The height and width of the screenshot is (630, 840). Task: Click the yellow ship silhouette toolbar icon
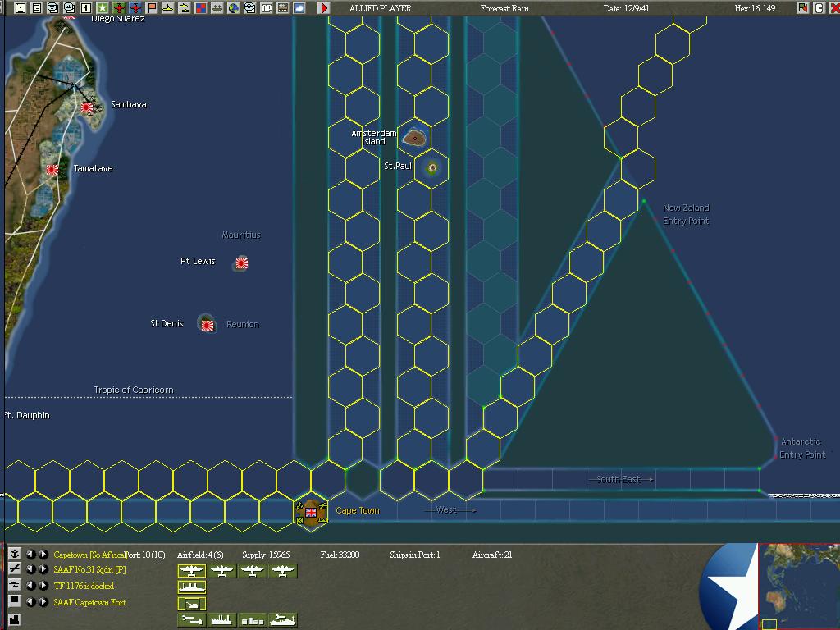tap(167, 8)
